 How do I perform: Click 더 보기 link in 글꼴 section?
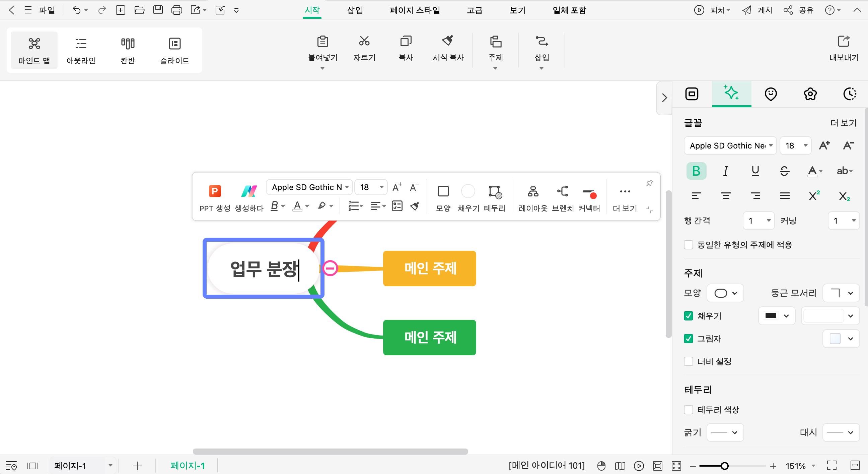pos(844,123)
